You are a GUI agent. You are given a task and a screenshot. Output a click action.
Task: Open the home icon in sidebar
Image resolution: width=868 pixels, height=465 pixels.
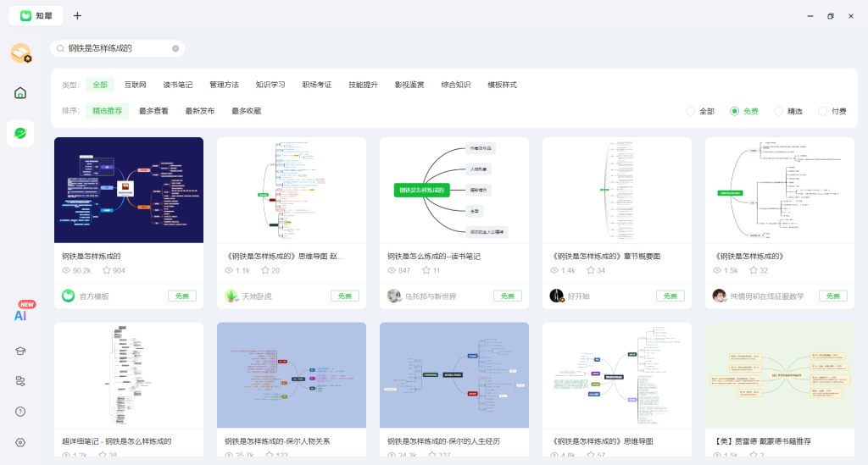[20, 92]
